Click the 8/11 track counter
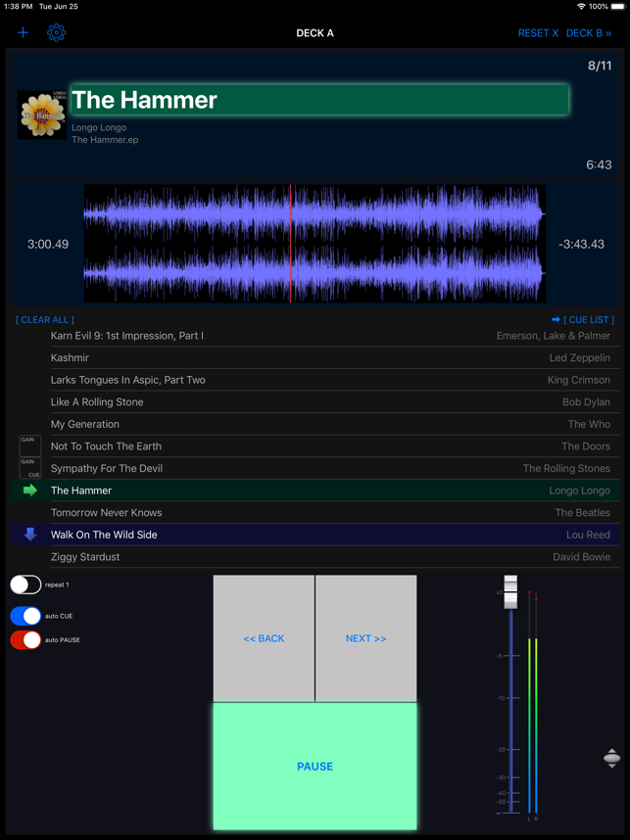The image size is (630, 840). pyautogui.click(x=600, y=66)
